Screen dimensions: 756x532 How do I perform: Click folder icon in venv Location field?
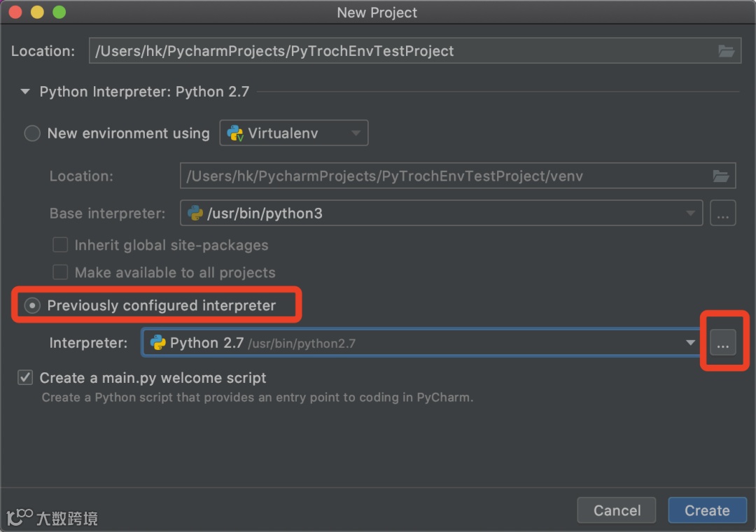[x=721, y=176]
